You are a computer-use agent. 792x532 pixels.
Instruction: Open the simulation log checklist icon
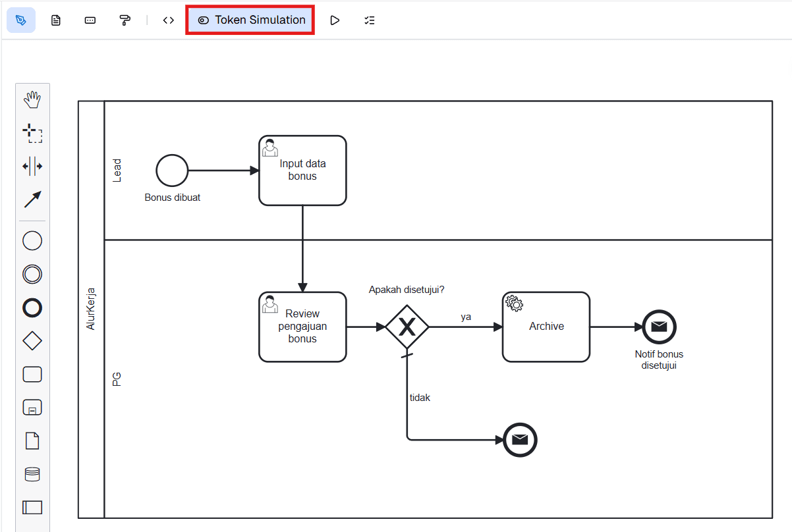click(x=369, y=20)
